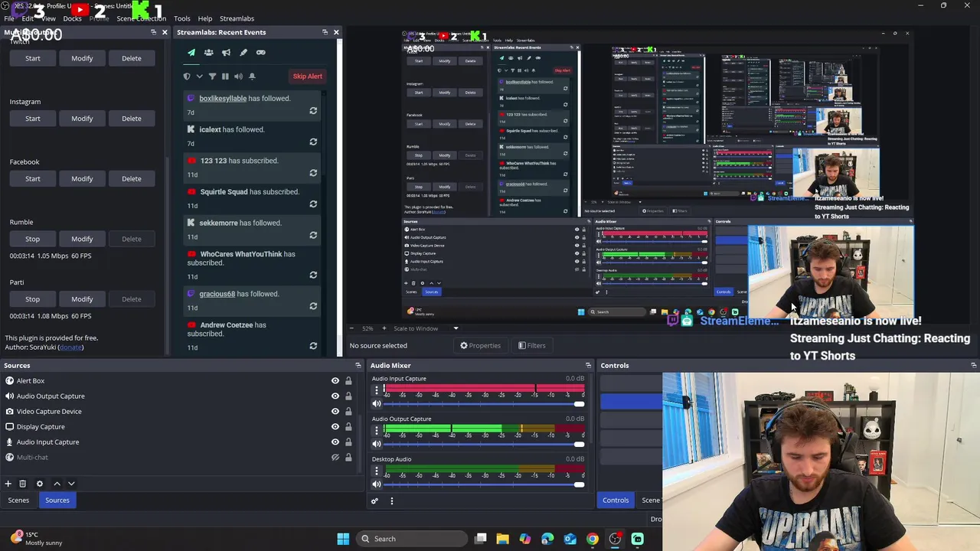Open the Streamlabs menu
980x551 pixels.
(x=237, y=18)
